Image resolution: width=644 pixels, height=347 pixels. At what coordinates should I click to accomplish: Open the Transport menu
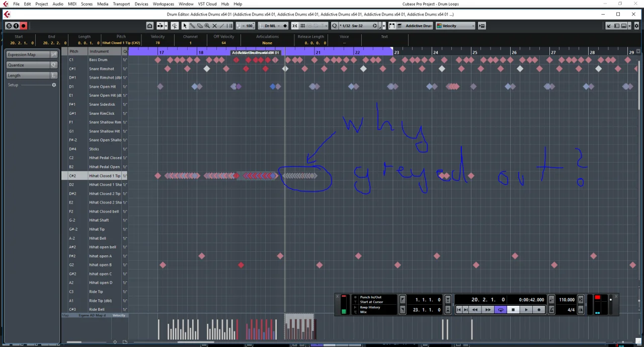click(121, 4)
